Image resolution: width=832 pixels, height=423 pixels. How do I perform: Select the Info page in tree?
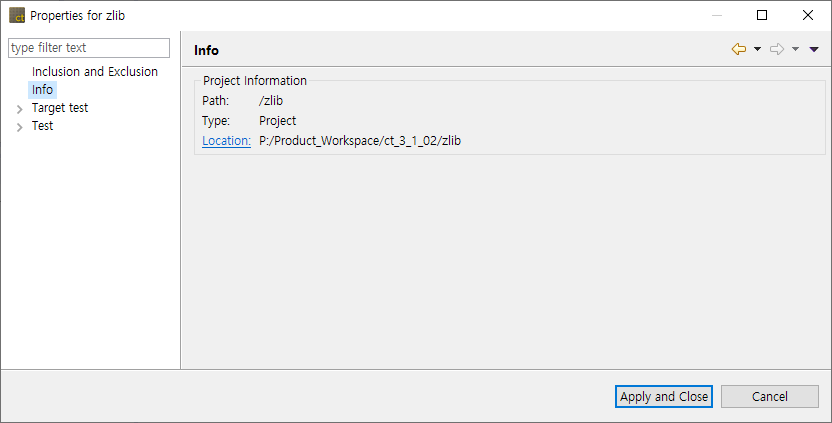[43, 90]
